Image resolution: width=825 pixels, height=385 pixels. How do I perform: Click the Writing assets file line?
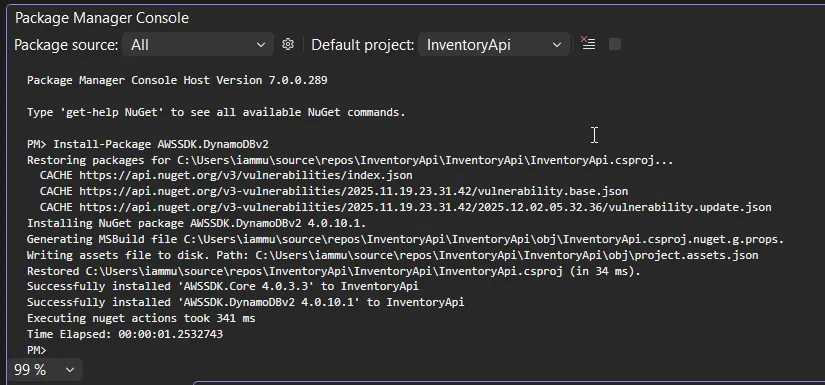point(393,255)
